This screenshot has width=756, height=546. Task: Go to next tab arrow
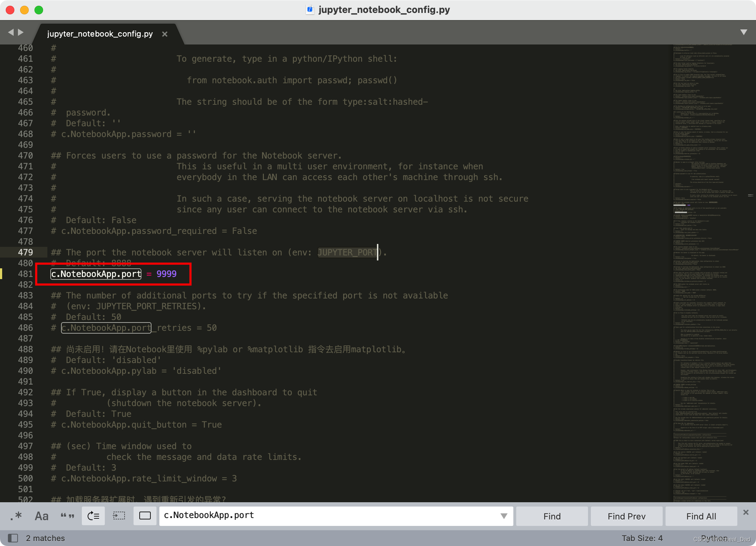click(x=21, y=32)
